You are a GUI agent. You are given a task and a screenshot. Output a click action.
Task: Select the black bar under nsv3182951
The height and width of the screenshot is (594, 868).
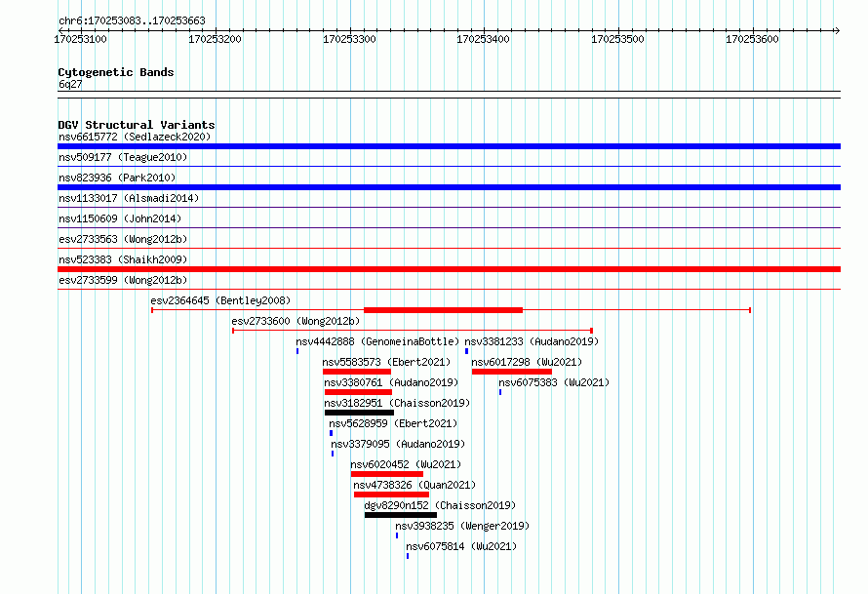[359, 413]
